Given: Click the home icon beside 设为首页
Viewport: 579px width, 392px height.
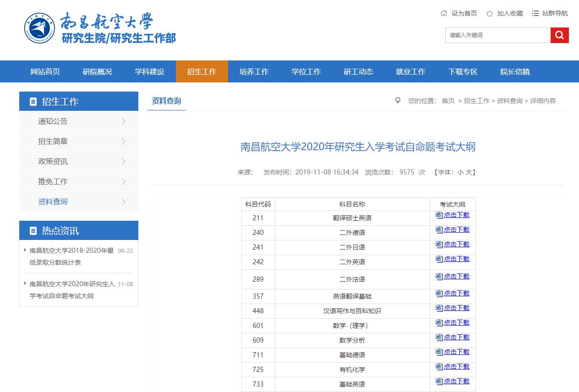Looking at the screenshot, I should [444, 13].
